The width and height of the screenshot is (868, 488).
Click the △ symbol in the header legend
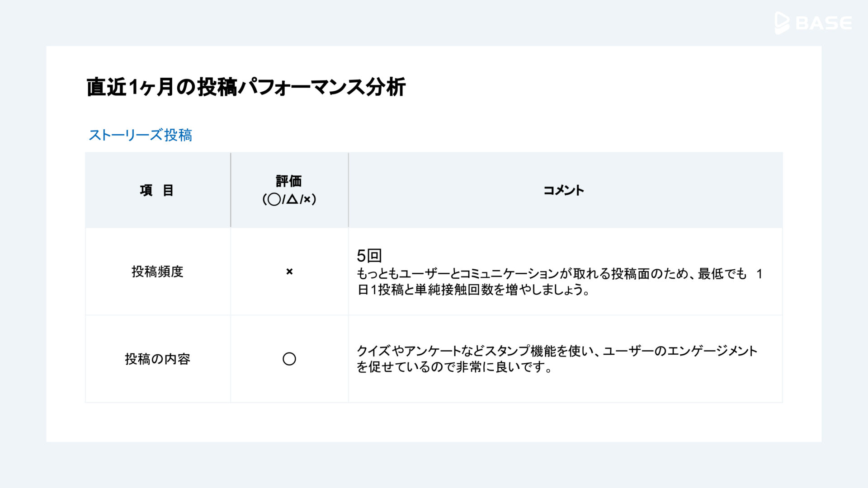292,199
